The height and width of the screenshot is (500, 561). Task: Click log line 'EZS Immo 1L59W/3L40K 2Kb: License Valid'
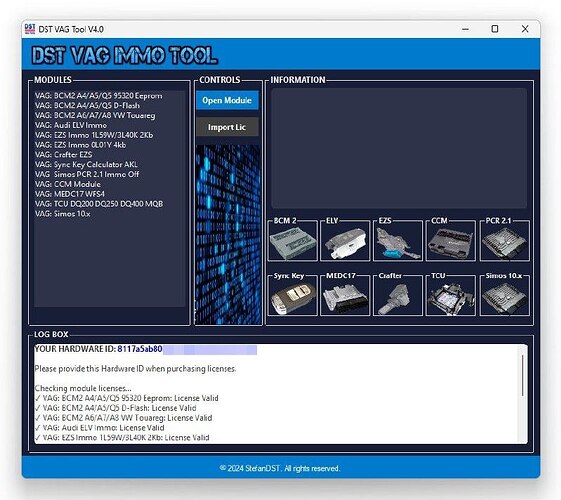click(x=122, y=437)
